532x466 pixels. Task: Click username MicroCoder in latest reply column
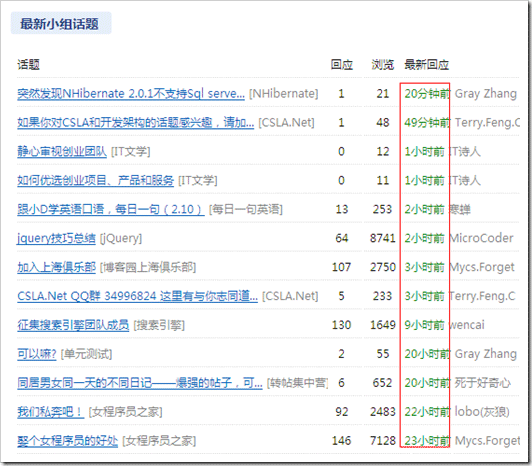(x=481, y=238)
